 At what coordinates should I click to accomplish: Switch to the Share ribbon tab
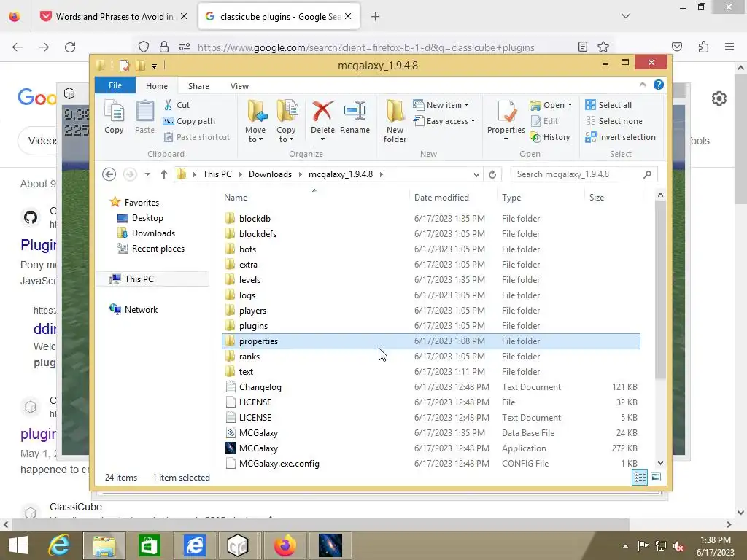tap(198, 86)
